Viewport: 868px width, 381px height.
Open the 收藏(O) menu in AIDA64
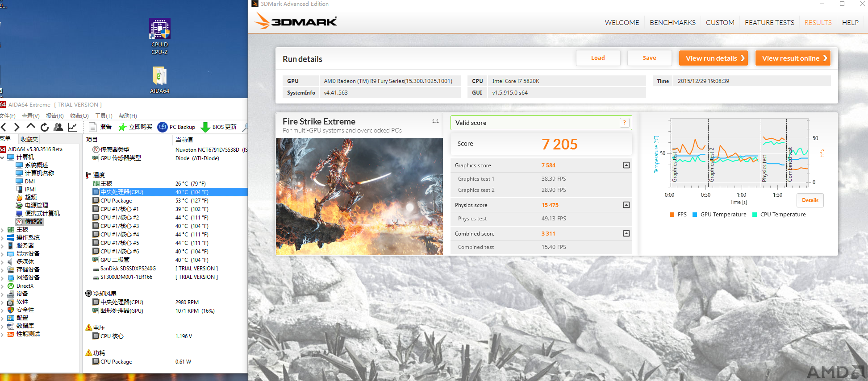click(79, 116)
